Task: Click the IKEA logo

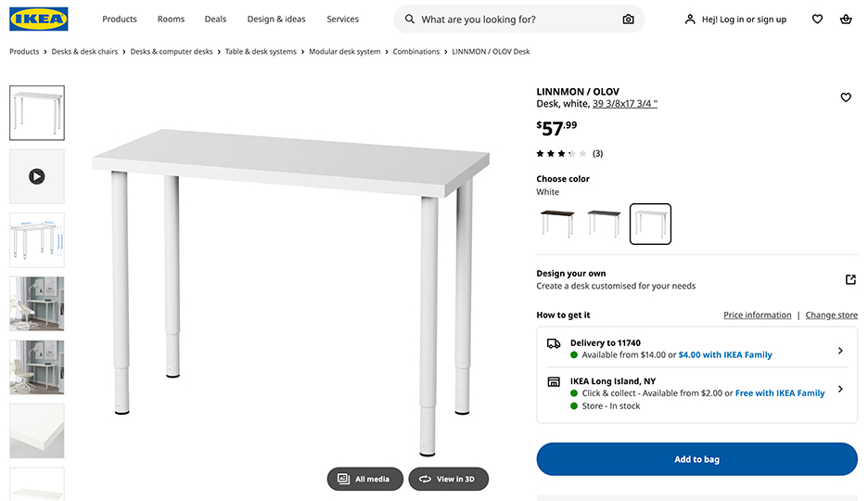Action: point(39,19)
